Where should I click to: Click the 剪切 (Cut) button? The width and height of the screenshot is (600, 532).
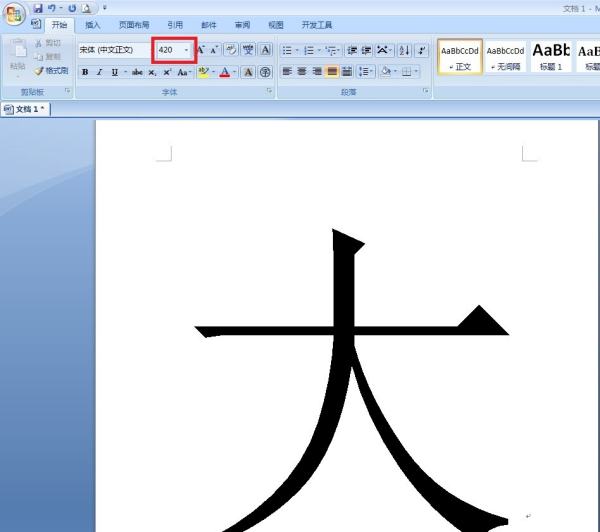click(48, 43)
